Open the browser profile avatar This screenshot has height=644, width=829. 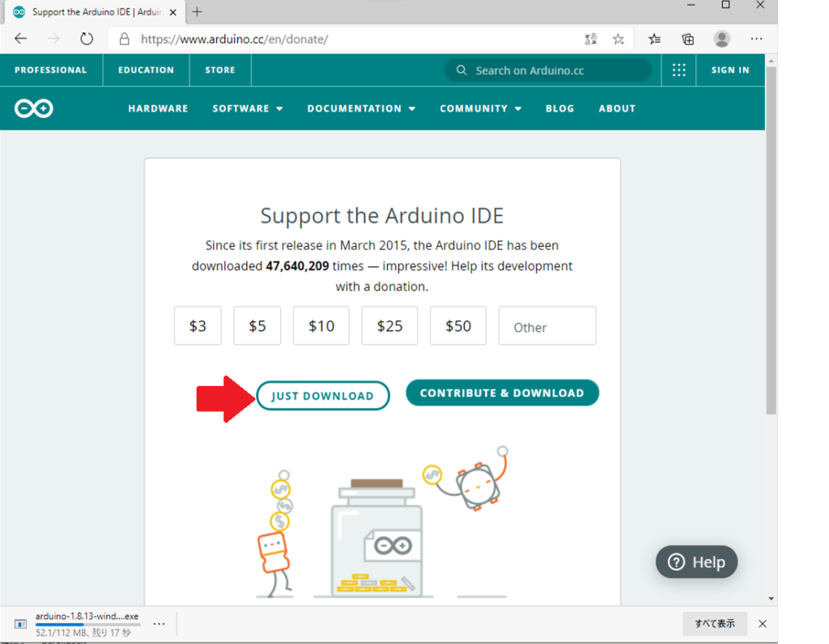point(721,39)
